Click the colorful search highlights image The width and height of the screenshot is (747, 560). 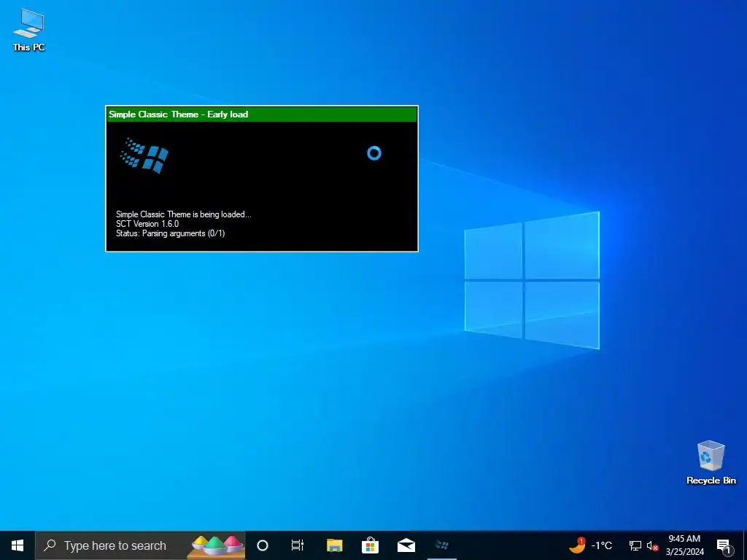(x=217, y=545)
